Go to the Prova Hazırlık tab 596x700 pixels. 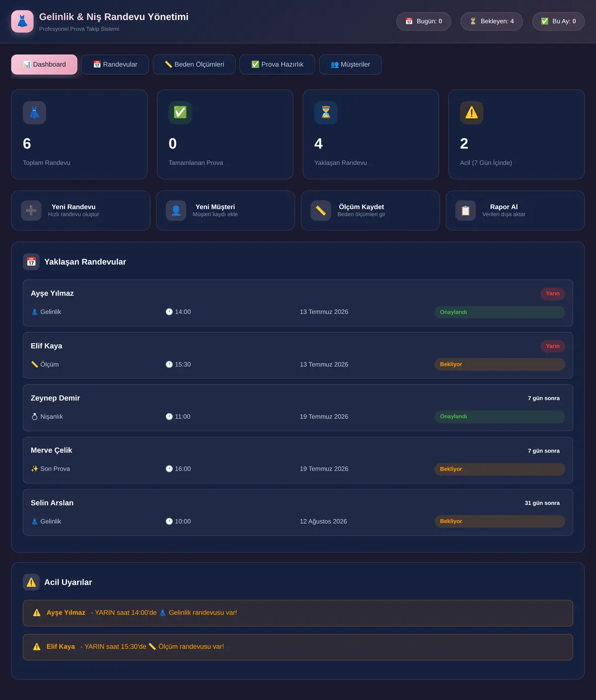(x=277, y=65)
